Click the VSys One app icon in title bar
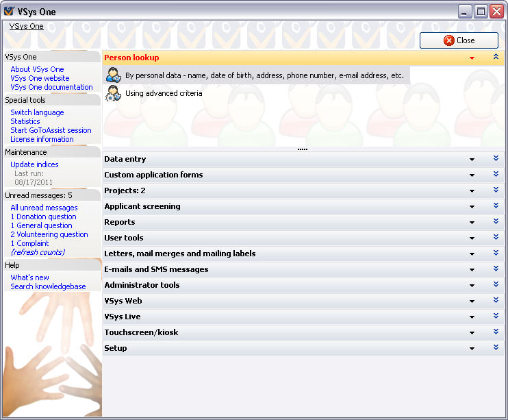This screenshot has width=508, height=420. tap(9, 12)
